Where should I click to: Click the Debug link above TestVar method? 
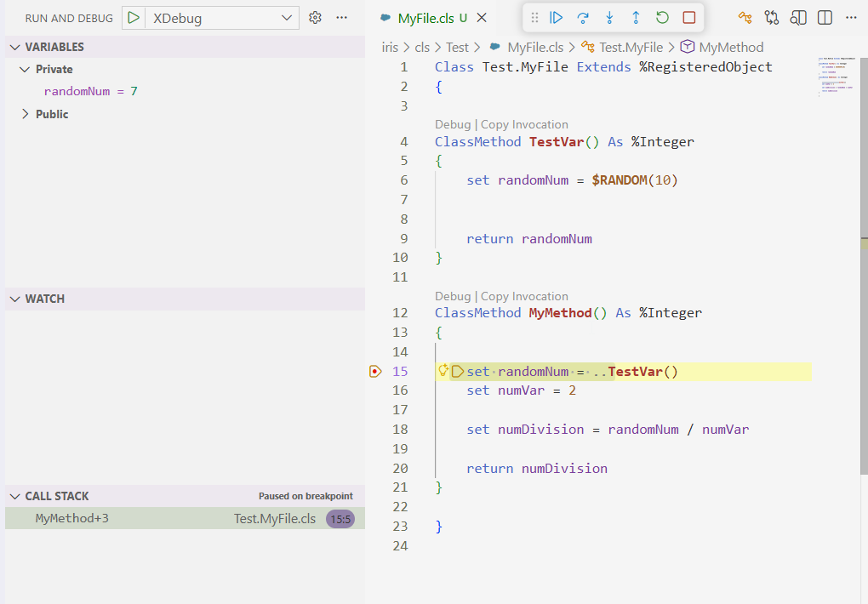point(452,124)
